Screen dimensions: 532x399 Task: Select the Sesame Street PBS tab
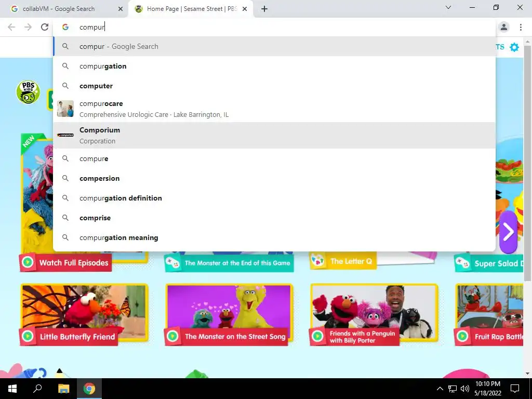[190, 9]
